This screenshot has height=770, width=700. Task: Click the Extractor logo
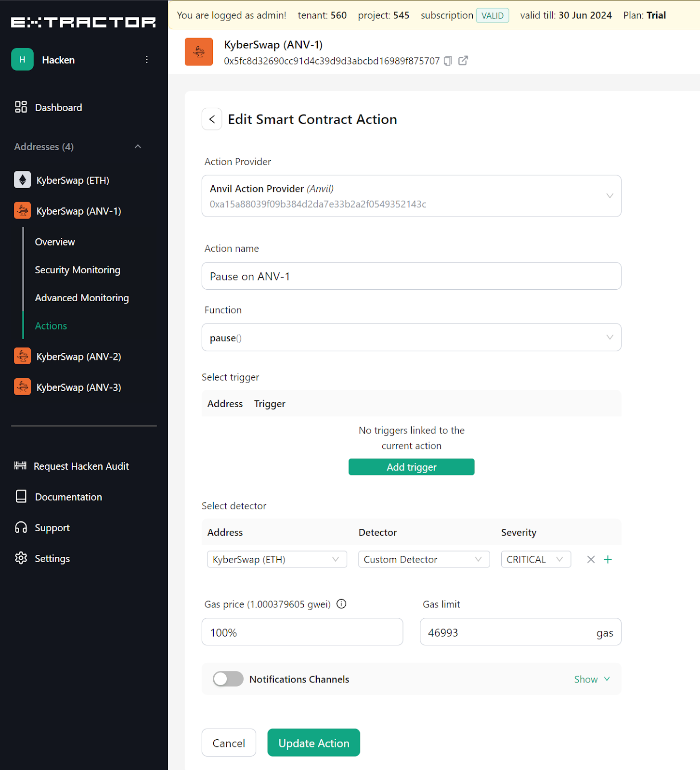tap(83, 22)
